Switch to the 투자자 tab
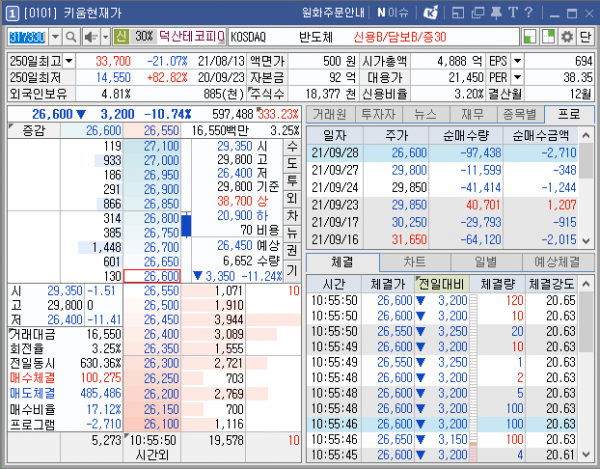This screenshot has width=600, height=469. [378, 114]
